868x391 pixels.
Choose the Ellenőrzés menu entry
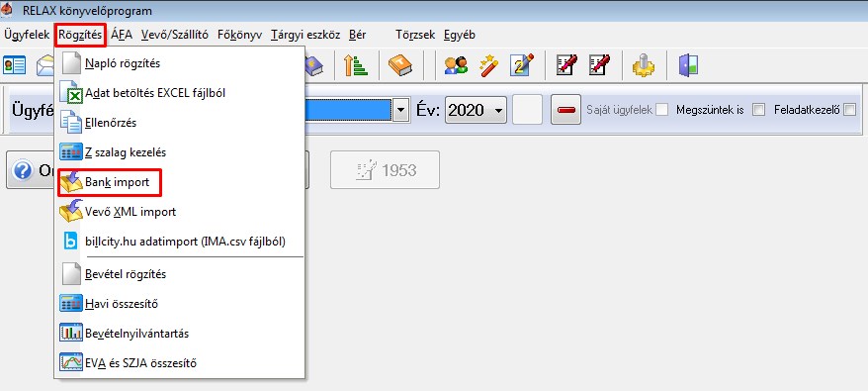(x=179, y=123)
